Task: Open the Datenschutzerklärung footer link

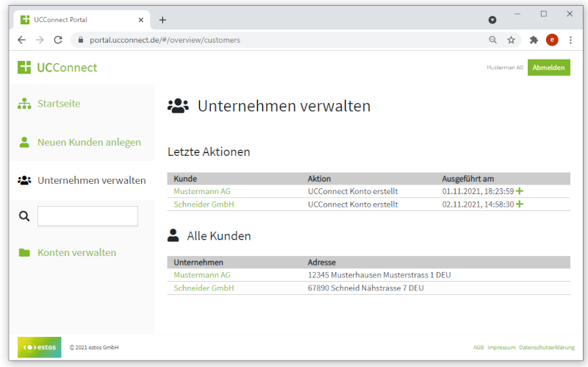Action: pyautogui.click(x=546, y=347)
